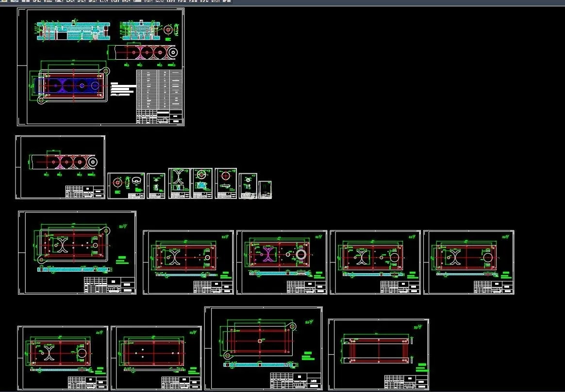Select the small sheet just left of X-punch sheet
Viewport: 565px width, 392px height.
coord(156,185)
